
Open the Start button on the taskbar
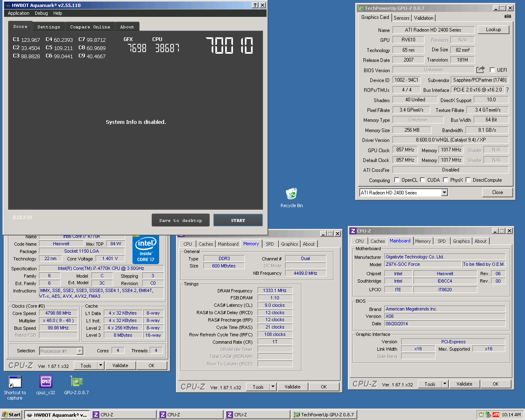point(11,415)
